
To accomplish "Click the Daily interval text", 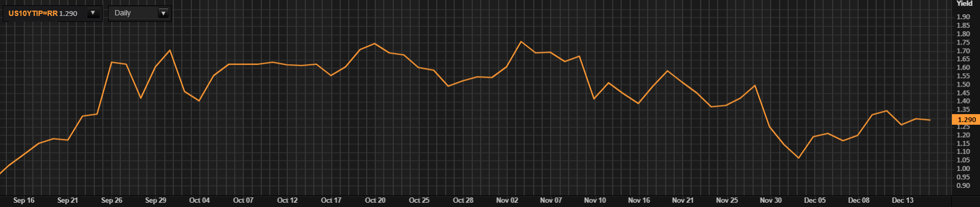I will 122,13.
